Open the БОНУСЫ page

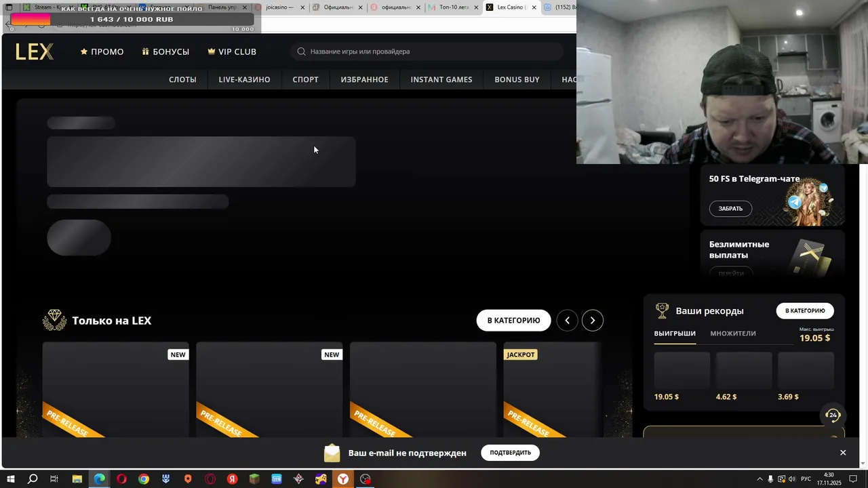165,52
